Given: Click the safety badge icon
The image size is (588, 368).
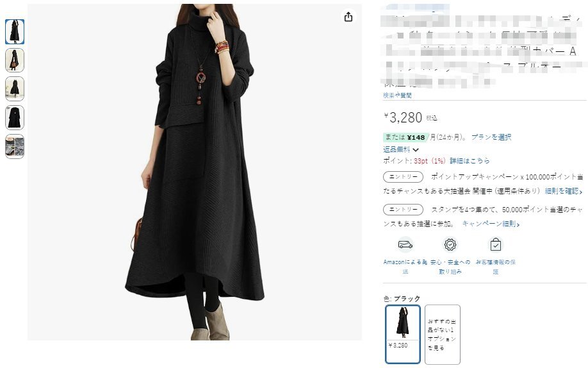Looking at the screenshot, I should click(450, 245).
